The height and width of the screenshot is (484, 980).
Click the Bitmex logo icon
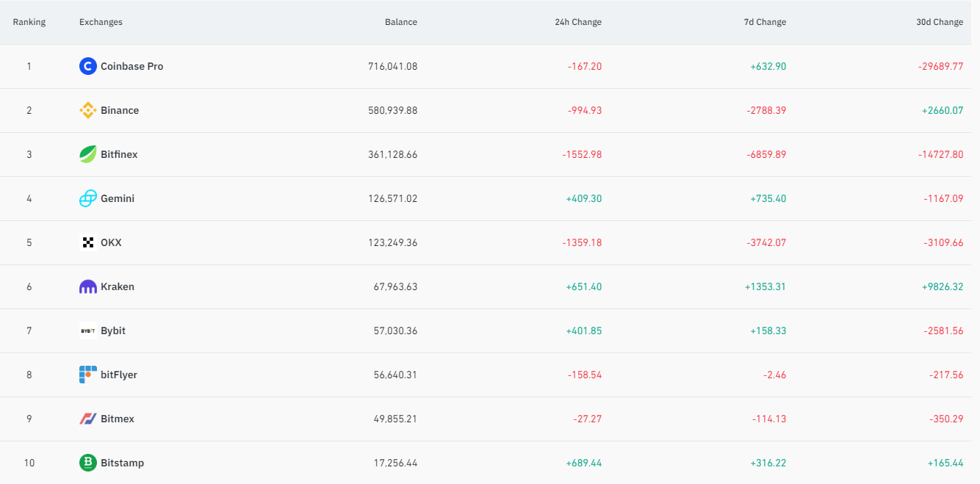point(88,419)
